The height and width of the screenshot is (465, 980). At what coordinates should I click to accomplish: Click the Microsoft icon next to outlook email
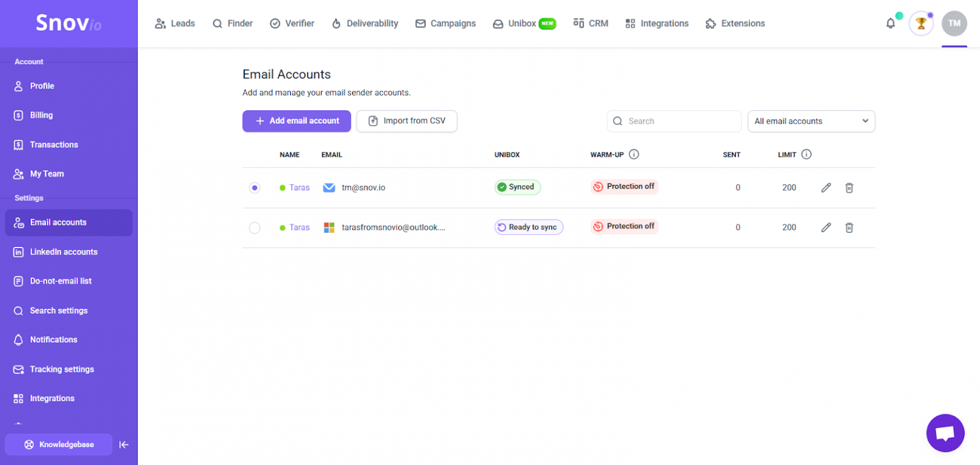(x=329, y=227)
